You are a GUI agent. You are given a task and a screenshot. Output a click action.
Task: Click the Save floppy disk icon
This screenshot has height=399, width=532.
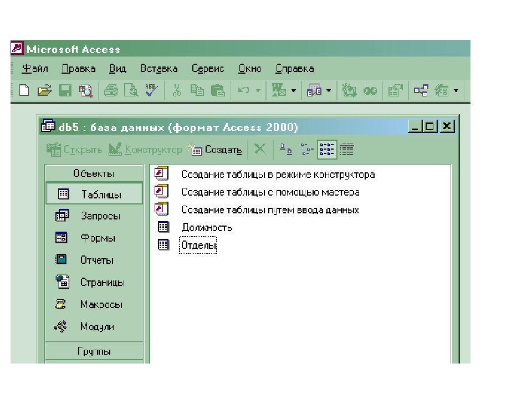coord(65,90)
